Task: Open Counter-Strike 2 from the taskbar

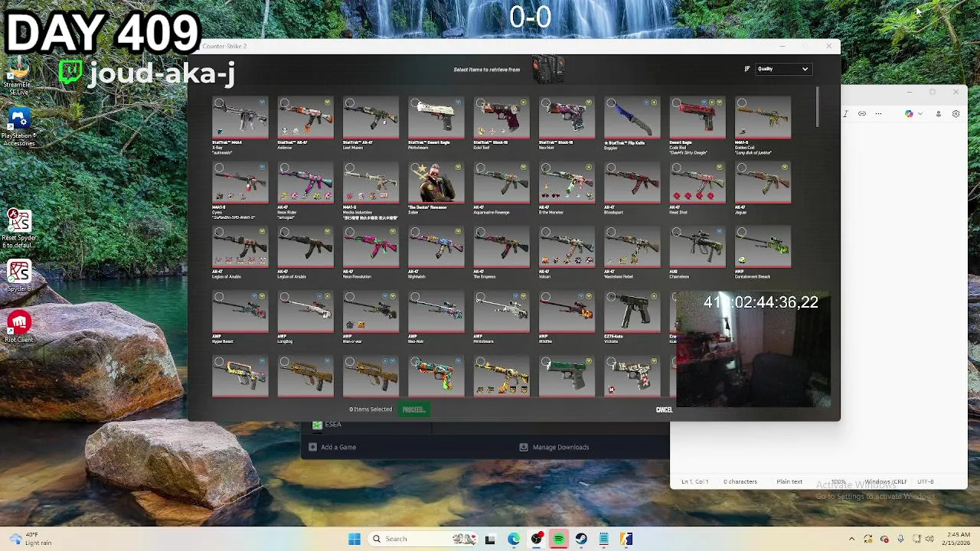Action: coord(626,539)
